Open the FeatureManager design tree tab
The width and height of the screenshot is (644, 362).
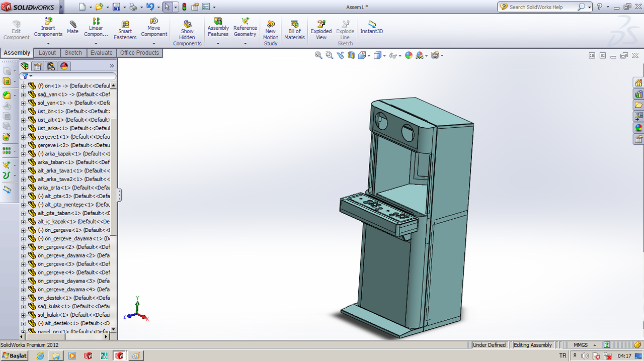pos(25,66)
